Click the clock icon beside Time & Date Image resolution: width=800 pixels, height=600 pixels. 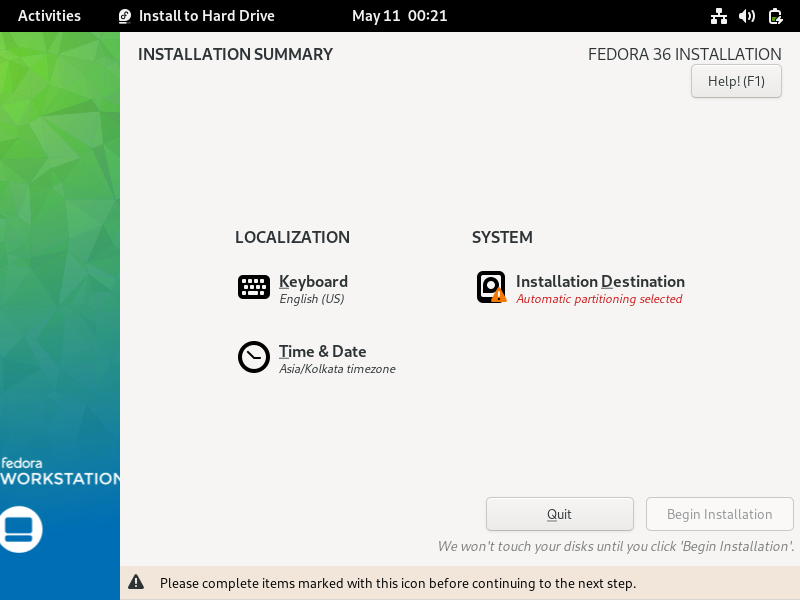[253, 357]
